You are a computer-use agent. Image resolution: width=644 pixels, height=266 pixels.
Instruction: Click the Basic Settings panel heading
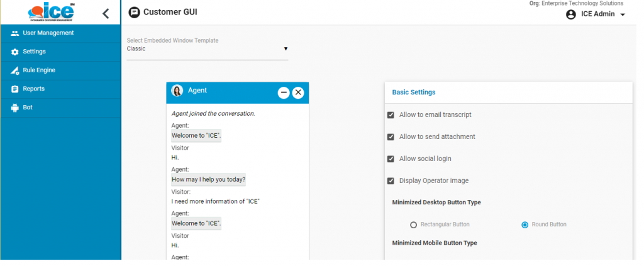413,92
